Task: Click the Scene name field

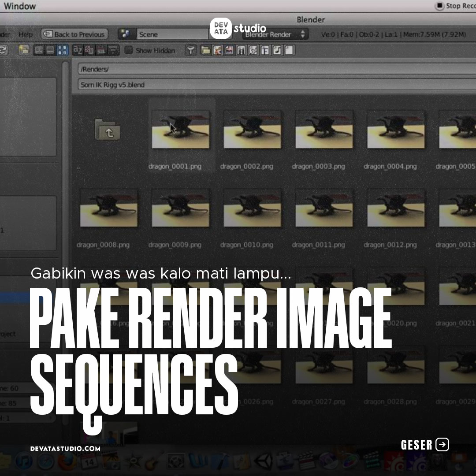Action: point(172,34)
